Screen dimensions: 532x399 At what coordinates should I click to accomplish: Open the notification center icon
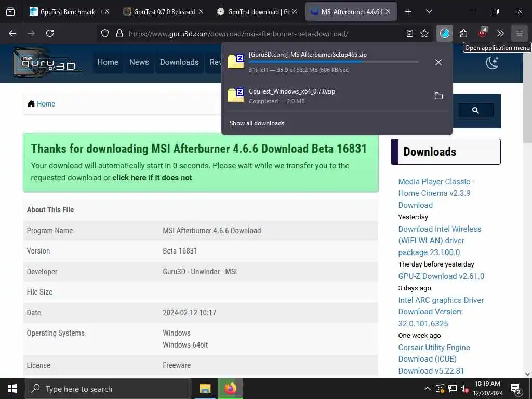point(516,389)
